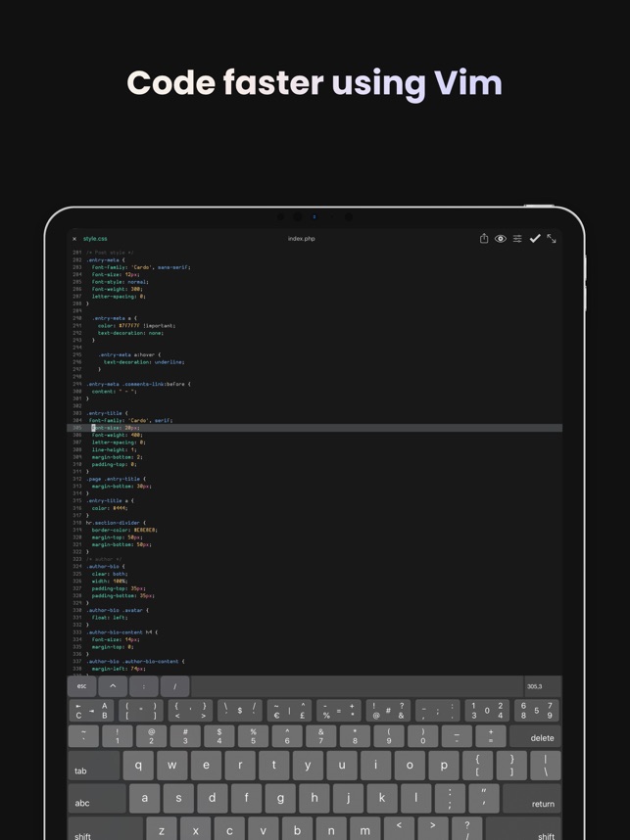The image size is (630, 840).
Task: Tap the pipe backslash key
Action: 546,765
